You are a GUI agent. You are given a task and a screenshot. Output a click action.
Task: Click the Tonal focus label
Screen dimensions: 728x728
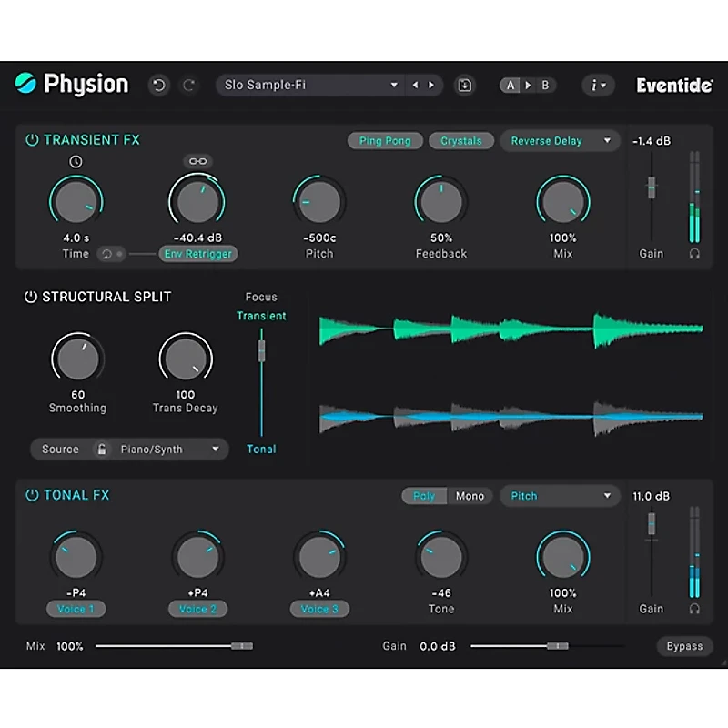tap(261, 449)
